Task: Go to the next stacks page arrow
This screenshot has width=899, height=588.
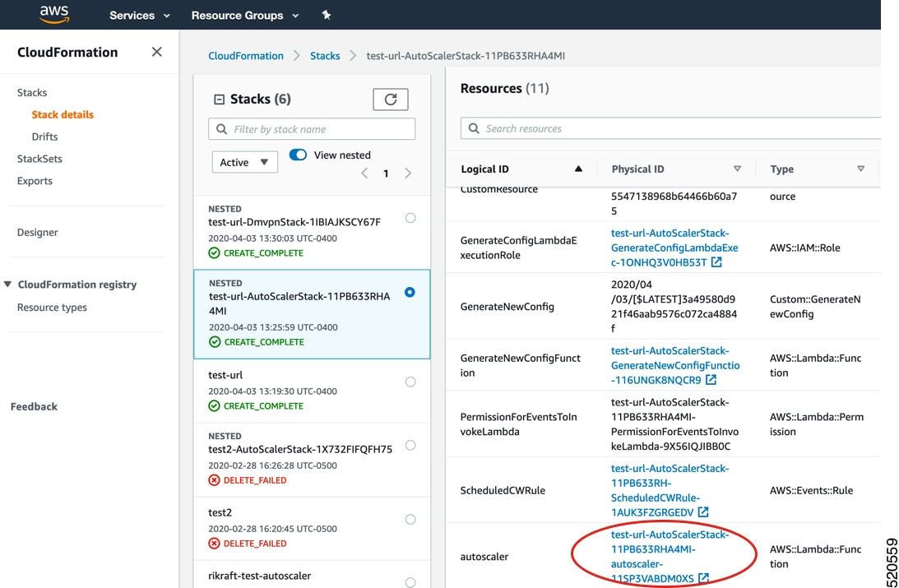Action: [408, 174]
